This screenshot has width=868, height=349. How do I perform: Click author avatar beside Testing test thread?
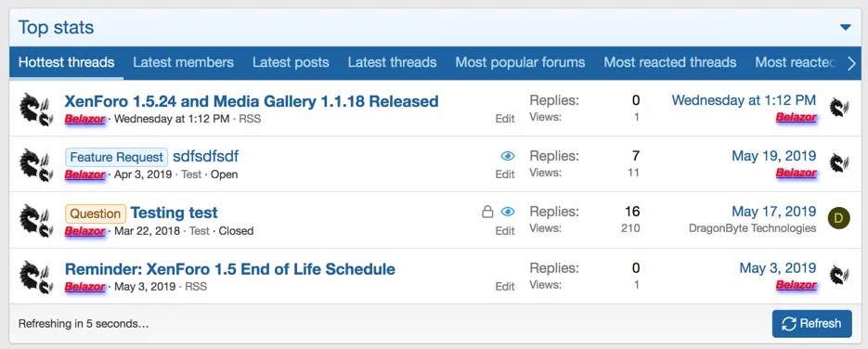tap(36, 220)
